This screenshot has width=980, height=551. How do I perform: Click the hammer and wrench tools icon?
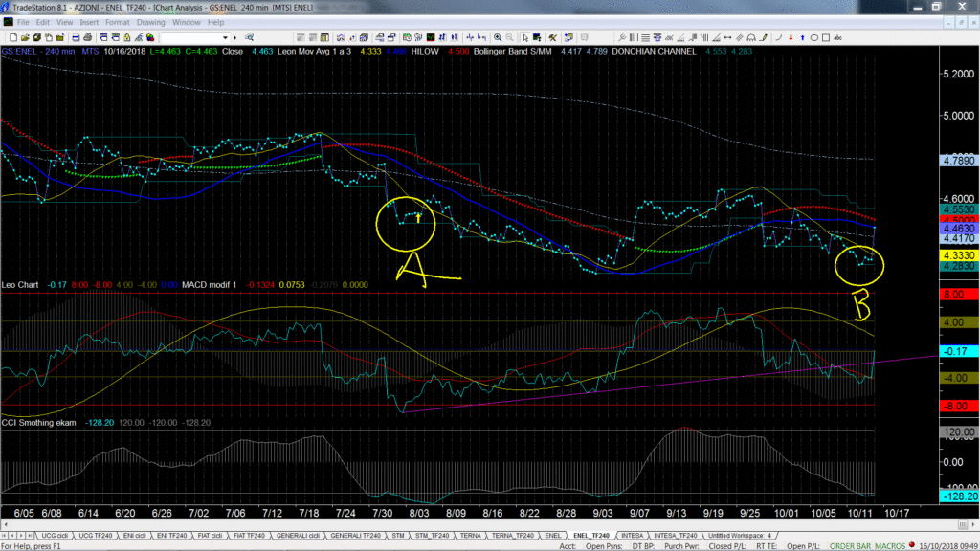(x=552, y=38)
